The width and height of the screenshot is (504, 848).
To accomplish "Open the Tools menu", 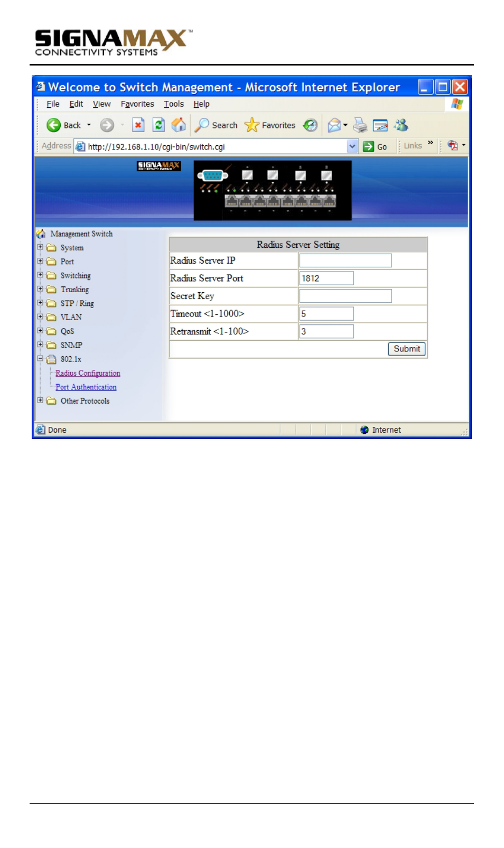I will 174,104.
